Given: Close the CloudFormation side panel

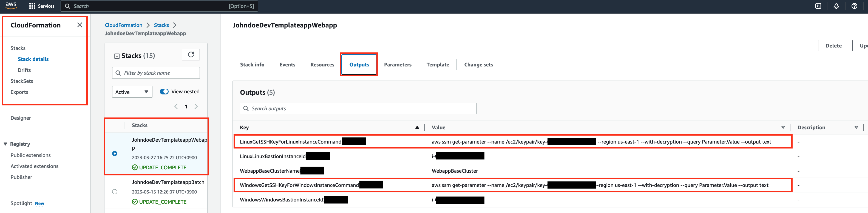Looking at the screenshot, I should (80, 25).
